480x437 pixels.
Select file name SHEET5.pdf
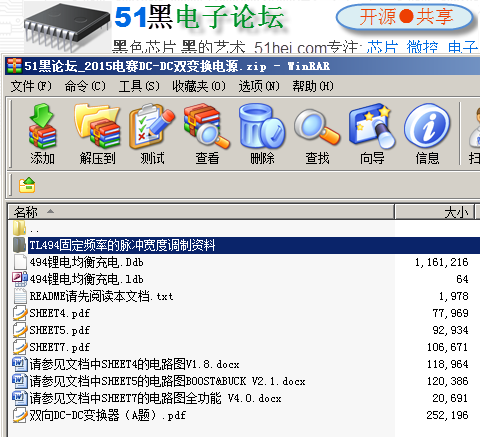pyautogui.click(x=60, y=330)
